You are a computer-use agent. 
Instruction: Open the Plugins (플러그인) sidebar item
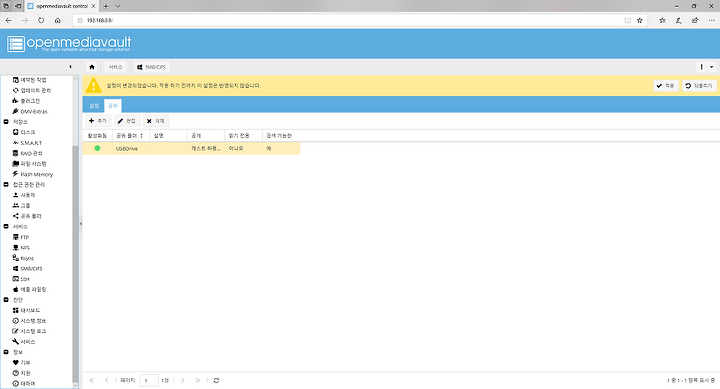point(26,101)
